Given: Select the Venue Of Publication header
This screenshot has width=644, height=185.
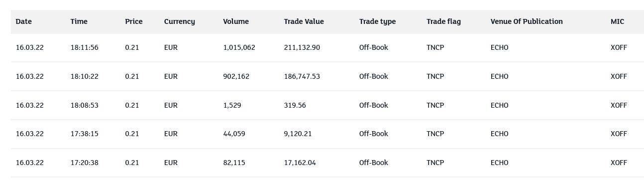Looking at the screenshot, I should coord(527,21).
